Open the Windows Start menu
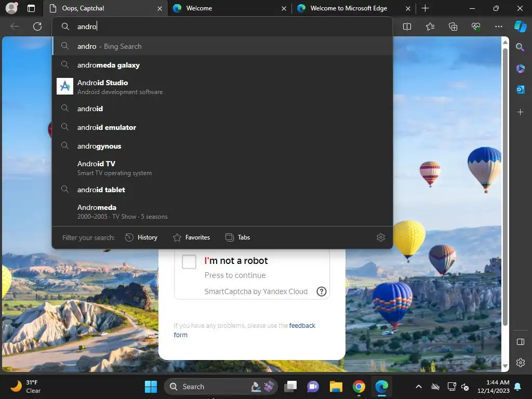Screen dimensions: 532x399 point(151,387)
